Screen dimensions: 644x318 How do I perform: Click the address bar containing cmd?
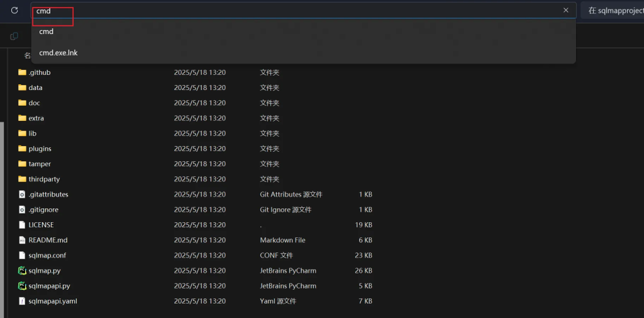coord(304,10)
